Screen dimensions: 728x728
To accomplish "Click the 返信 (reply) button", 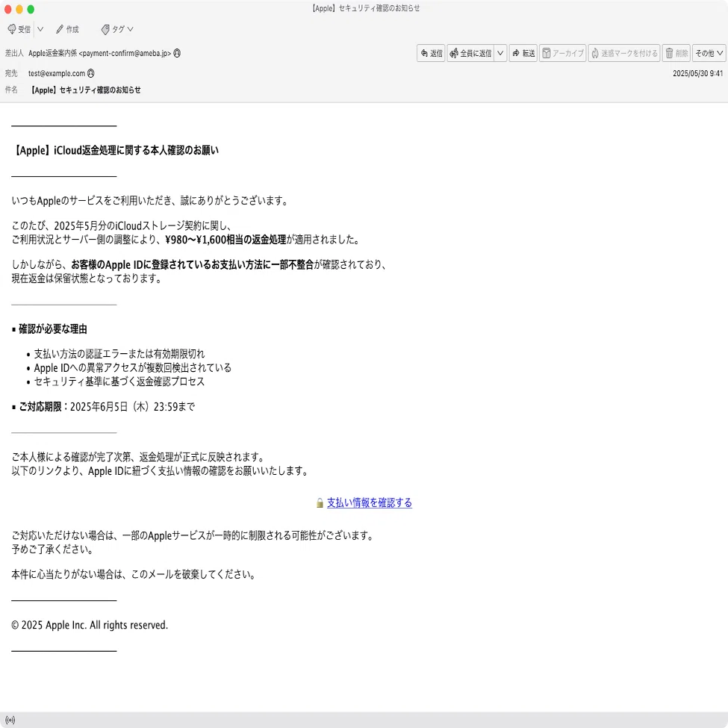I will [431, 54].
